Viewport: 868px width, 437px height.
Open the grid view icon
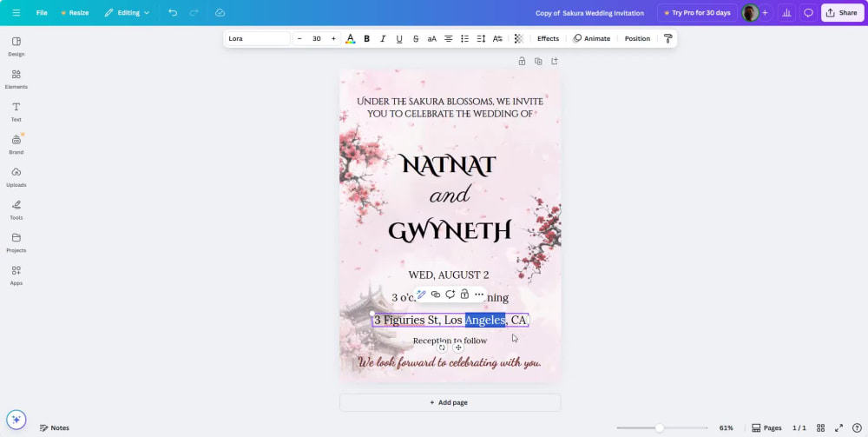[821, 427]
